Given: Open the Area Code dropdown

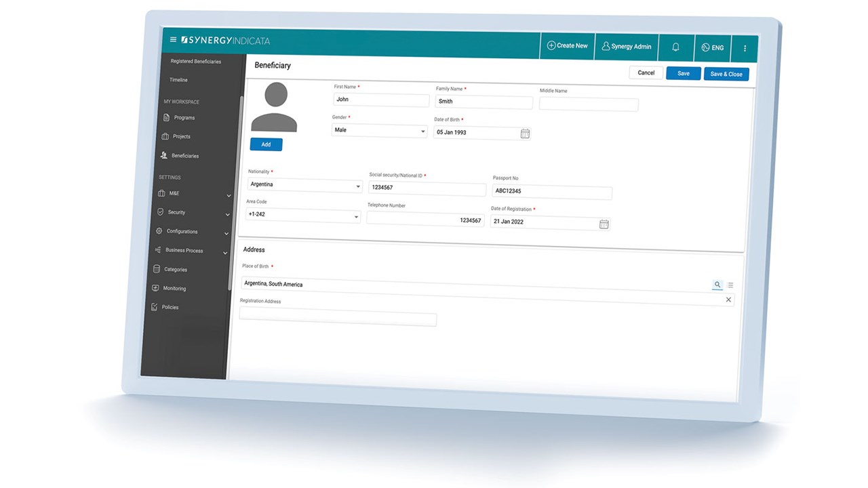Looking at the screenshot, I should pyautogui.click(x=302, y=215).
